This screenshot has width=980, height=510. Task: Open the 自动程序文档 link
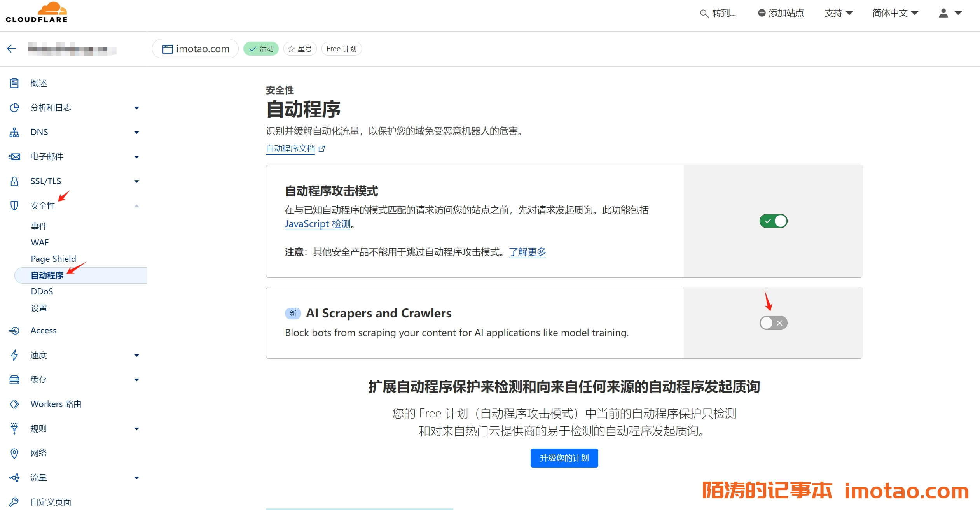(x=290, y=149)
